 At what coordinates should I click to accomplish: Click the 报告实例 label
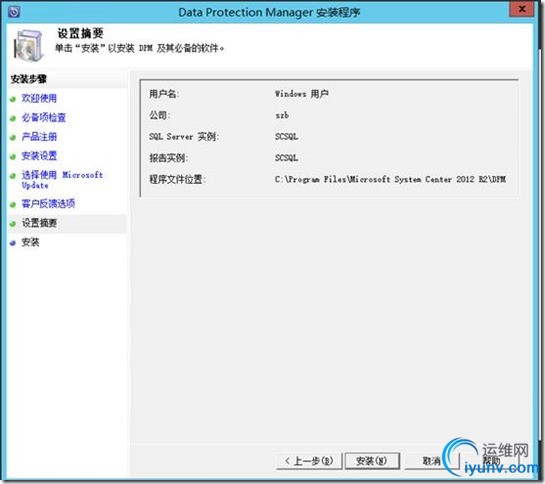168,158
